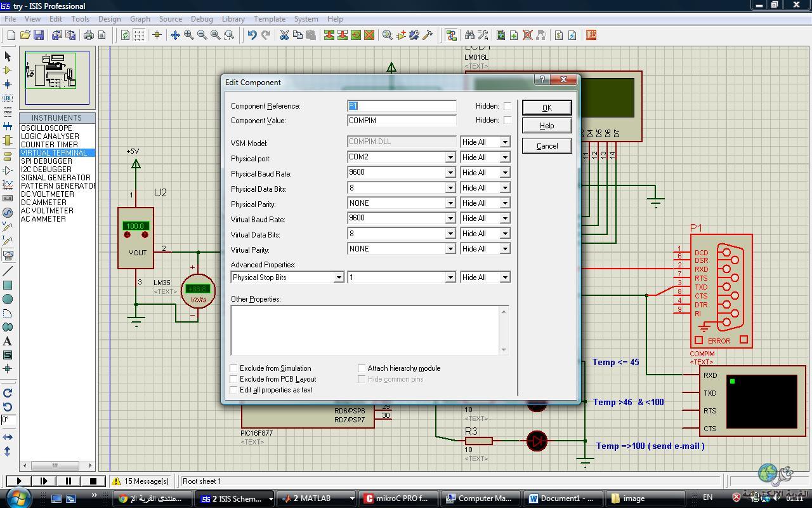Open the Graph menu
This screenshot has width=812, height=508.
[x=140, y=19]
